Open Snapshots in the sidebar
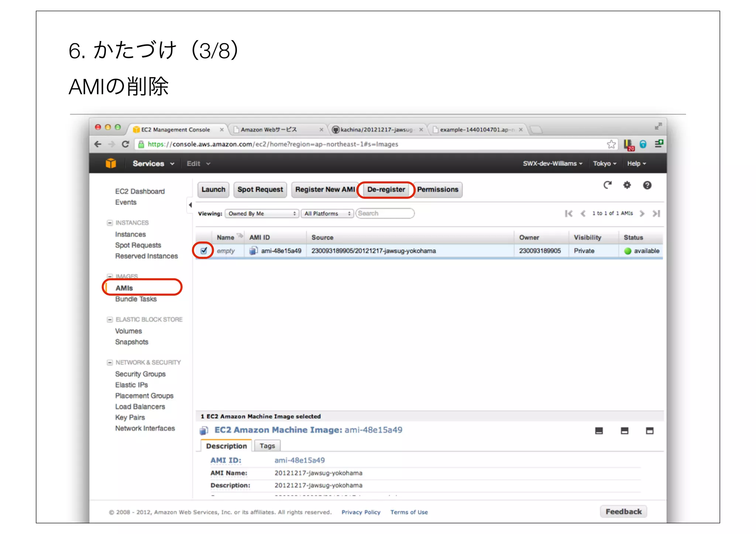Image resolution: width=756 pixels, height=534 pixels. 131,342
